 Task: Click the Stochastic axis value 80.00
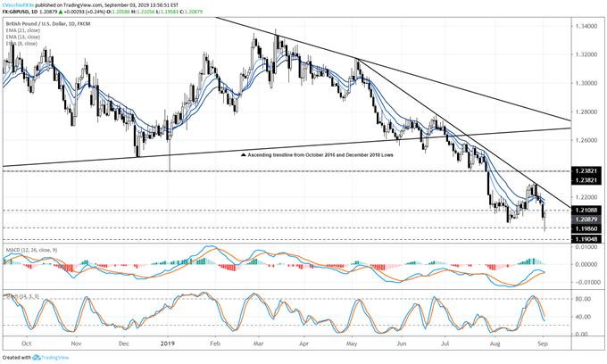click(584, 299)
